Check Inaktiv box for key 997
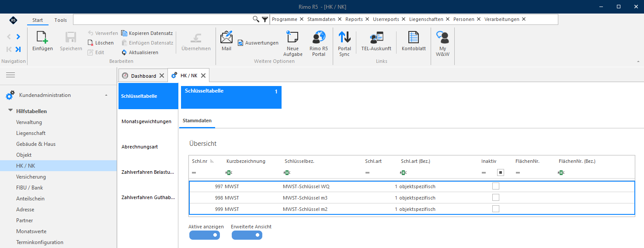644x248 pixels. point(495,186)
